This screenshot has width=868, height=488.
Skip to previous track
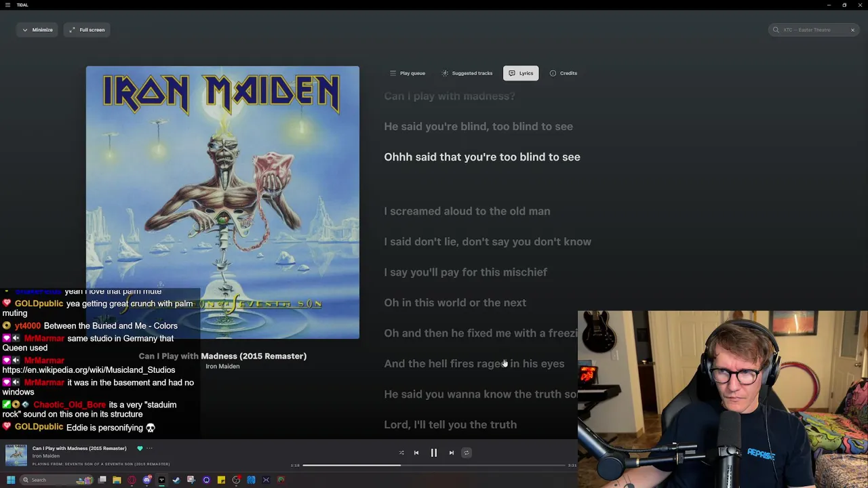416,453
